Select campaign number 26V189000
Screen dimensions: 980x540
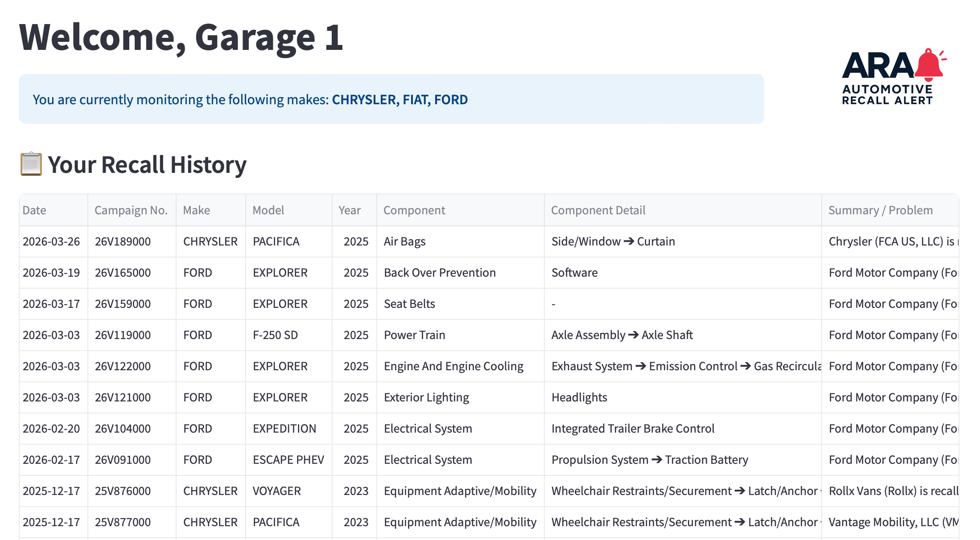pyautogui.click(x=132, y=241)
